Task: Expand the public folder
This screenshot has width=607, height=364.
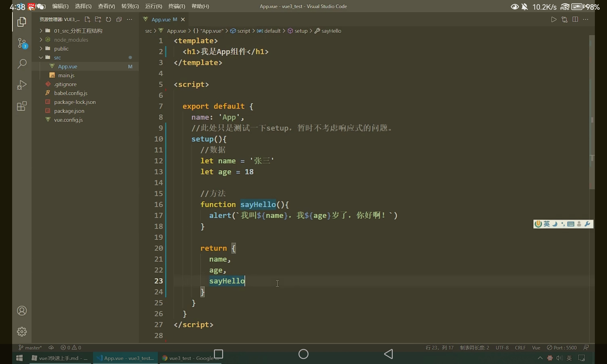Action: (x=61, y=49)
